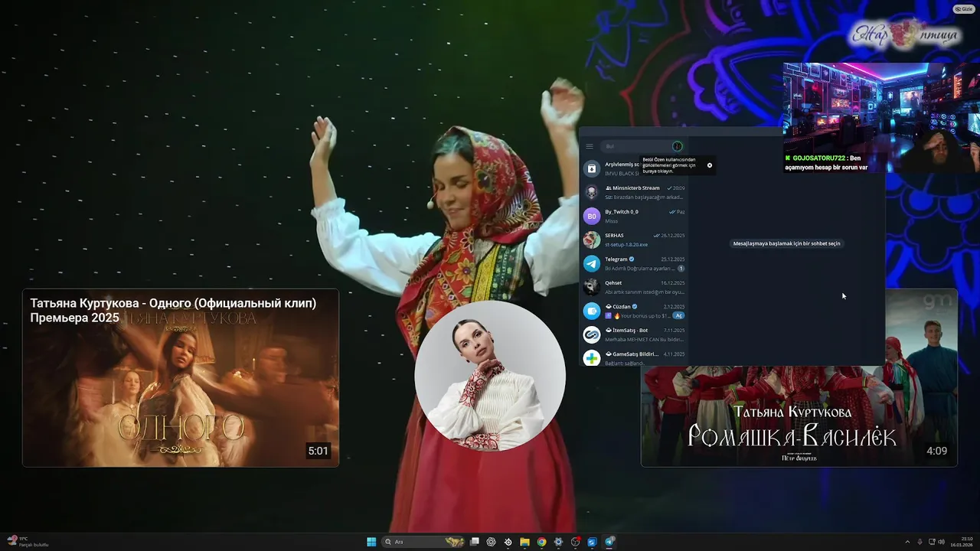Switch to Telegram from the taskbar

tap(609, 542)
